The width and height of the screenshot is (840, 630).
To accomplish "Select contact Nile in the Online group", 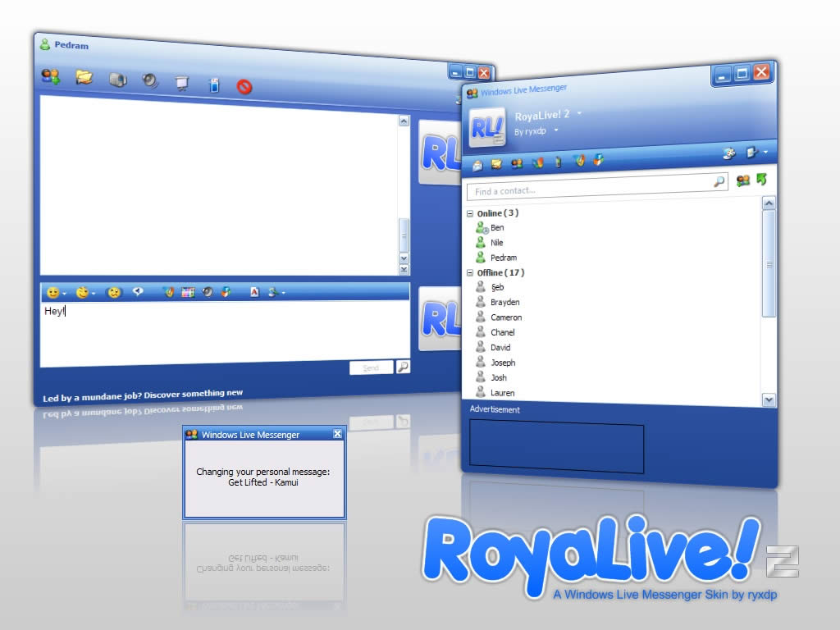I will tap(490, 243).
